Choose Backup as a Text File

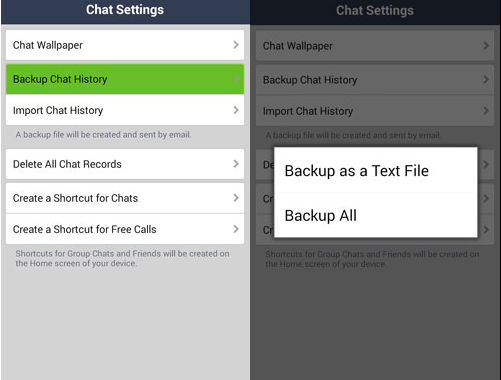pyautogui.click(x=376, y=170)
